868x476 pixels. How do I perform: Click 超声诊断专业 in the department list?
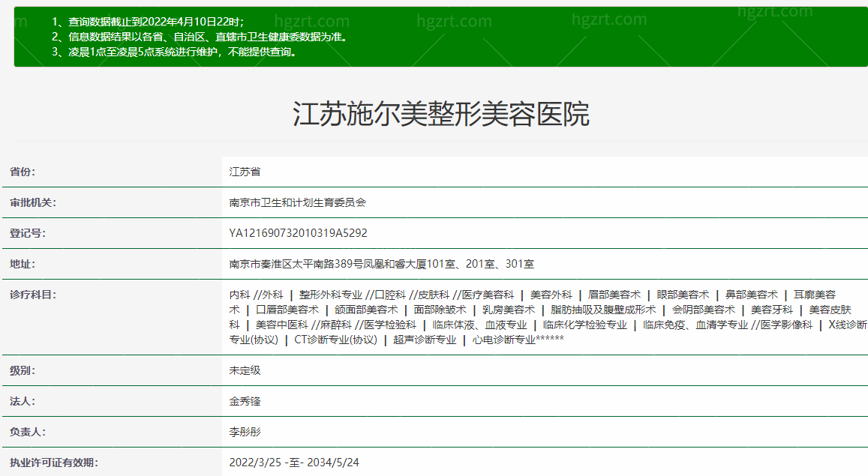click(x=425, y=340)
